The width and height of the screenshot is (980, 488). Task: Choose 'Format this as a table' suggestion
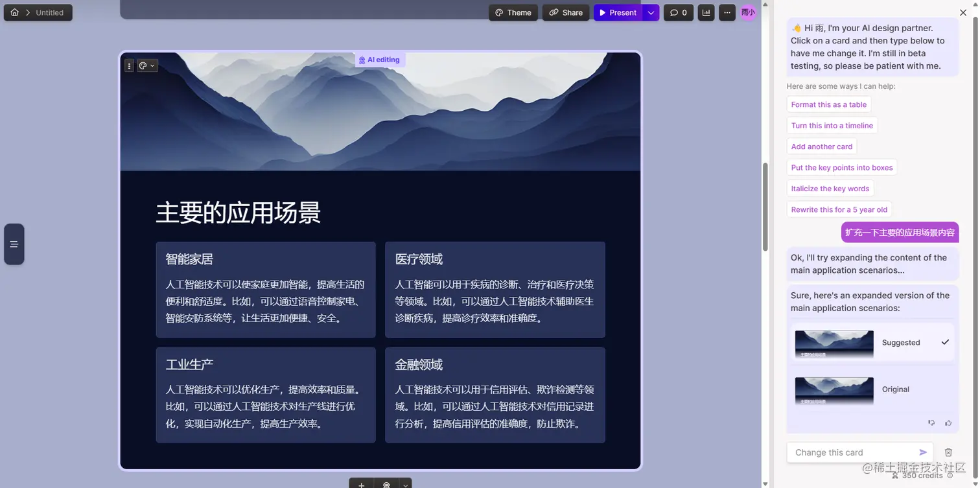tap(828, 104)
